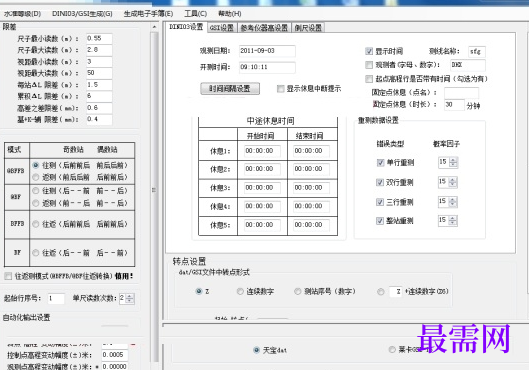Click the 休息5 结束时间 field
529x370 pixels.
pyautogui.click(x=311, y=225)
